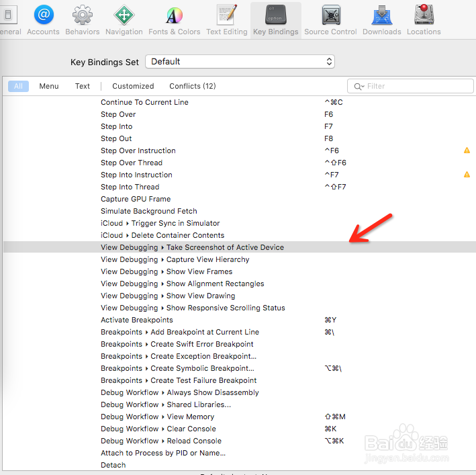The image size is (476, 475).
Task: Select the Conflicts (12) filter tab
Action: [193, 86]
